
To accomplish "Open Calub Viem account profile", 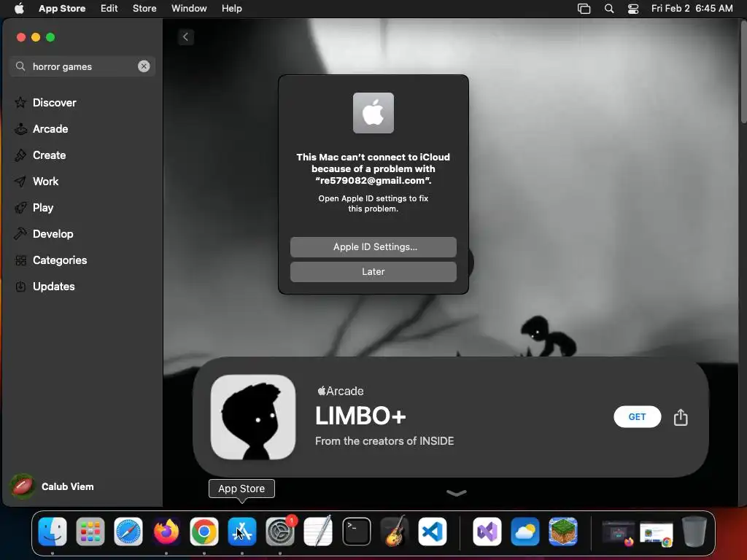I will 53,486.
